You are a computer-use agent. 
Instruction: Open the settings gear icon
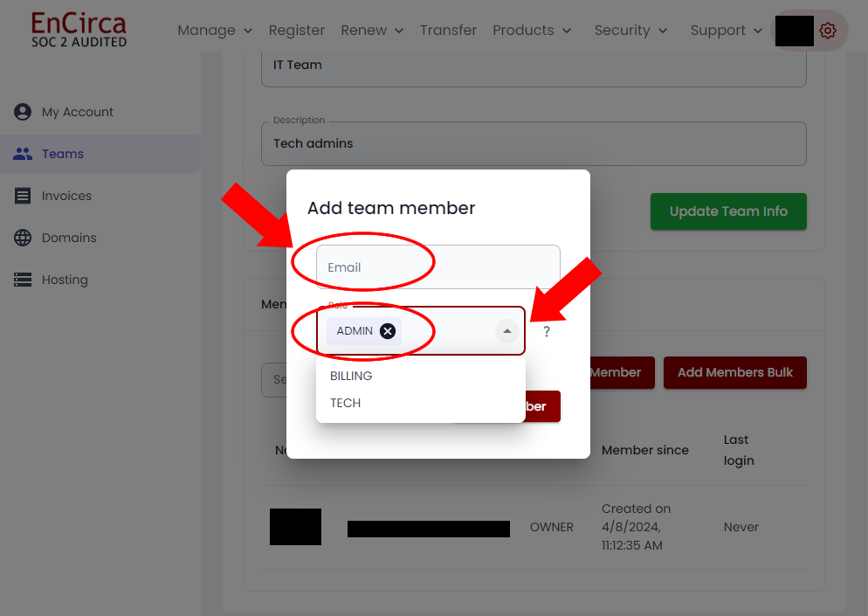pyautogui.click(x=828, y=31)
